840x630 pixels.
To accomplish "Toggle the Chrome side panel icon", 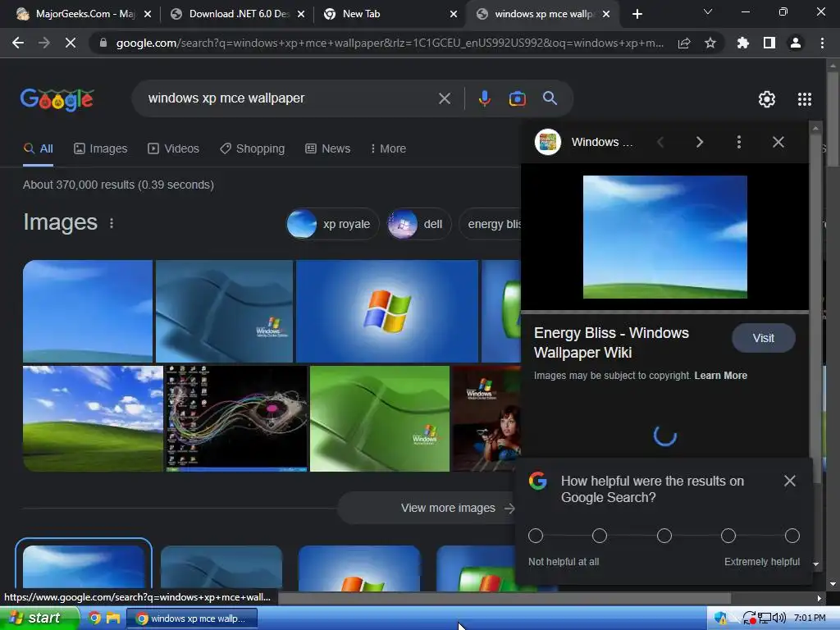I will pos(769,43).
